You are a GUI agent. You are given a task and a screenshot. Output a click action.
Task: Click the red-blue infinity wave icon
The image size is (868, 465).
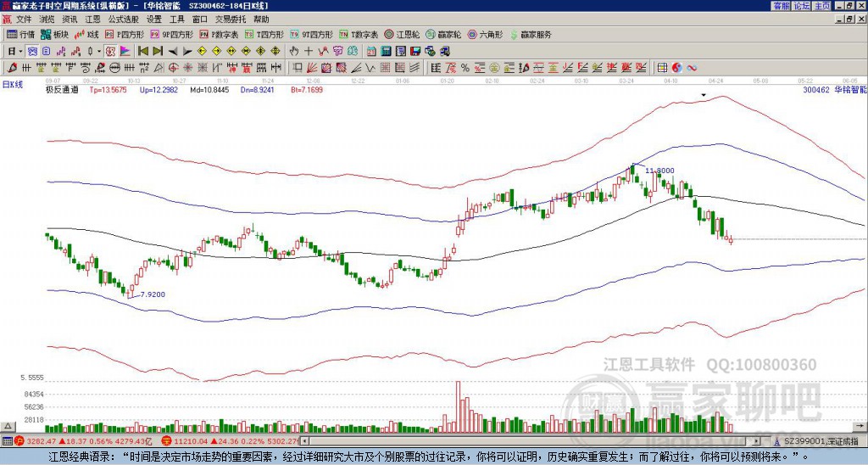pos(692,68)
